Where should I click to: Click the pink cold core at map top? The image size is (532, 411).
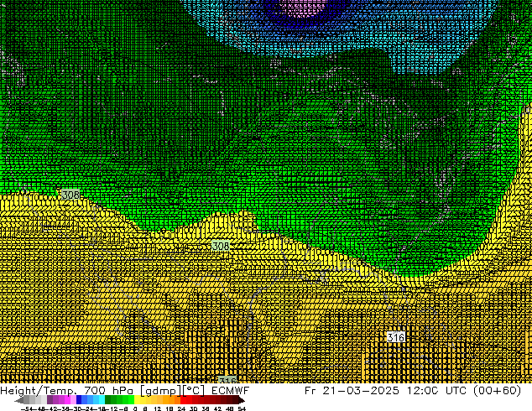pyautogui.click(x=303, y=8)
